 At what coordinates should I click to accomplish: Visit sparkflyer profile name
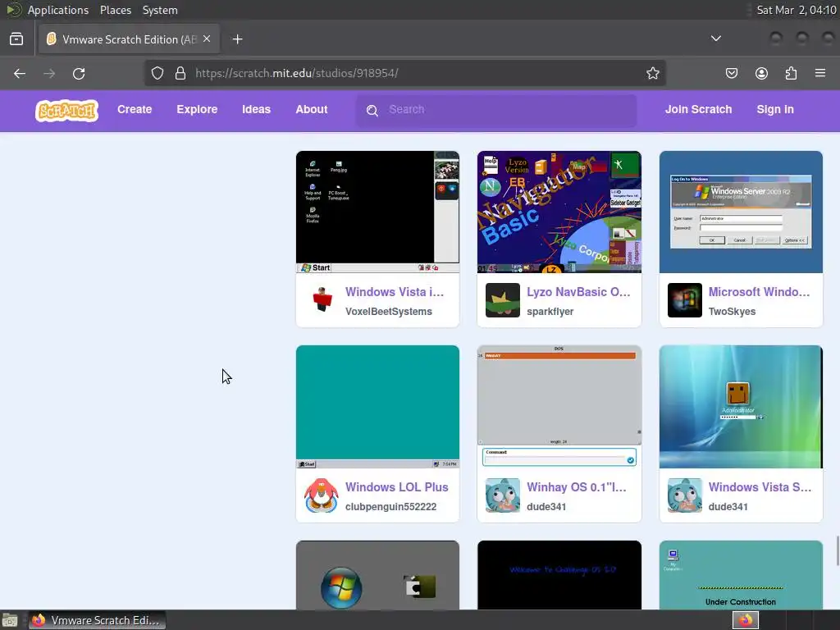pyautogui.click(x=550, y=312)
